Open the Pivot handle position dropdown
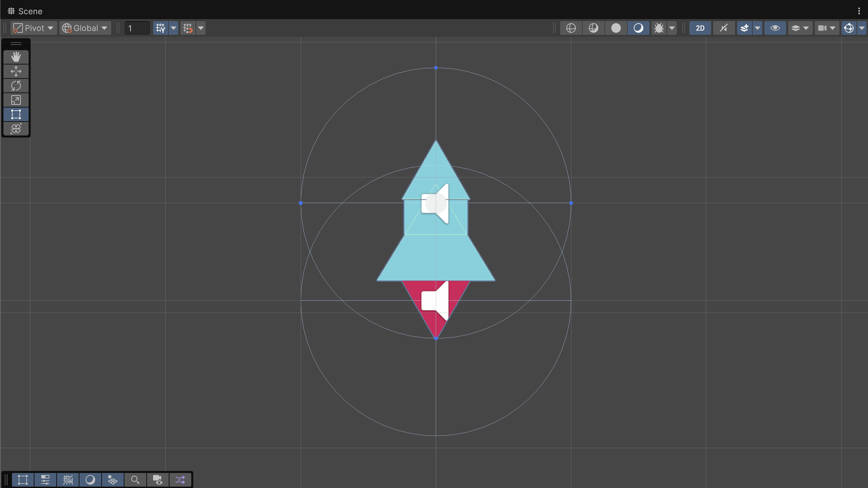The width and height of the screenshot is (868, 488). [33, 28]
